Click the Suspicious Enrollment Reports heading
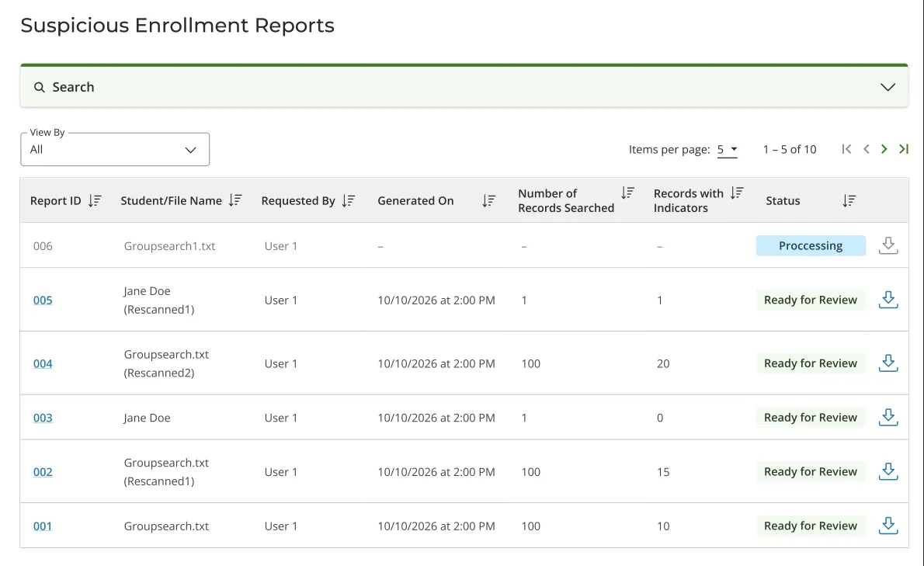This screenshot has height=566, width=924. pyautogui.click(x=177, y=26)
